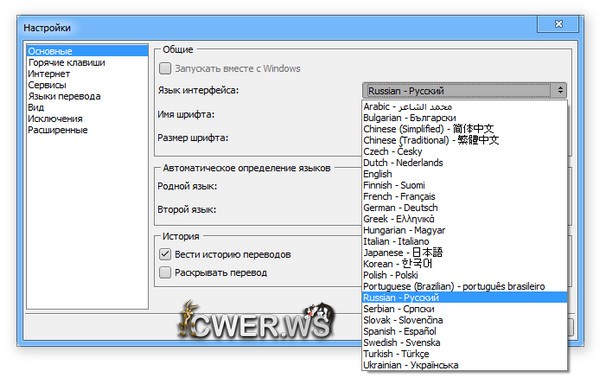This screenshot has height=378, width=600.
Task: Choose Serbian - Српски language
Action: (x=464, y=309)
